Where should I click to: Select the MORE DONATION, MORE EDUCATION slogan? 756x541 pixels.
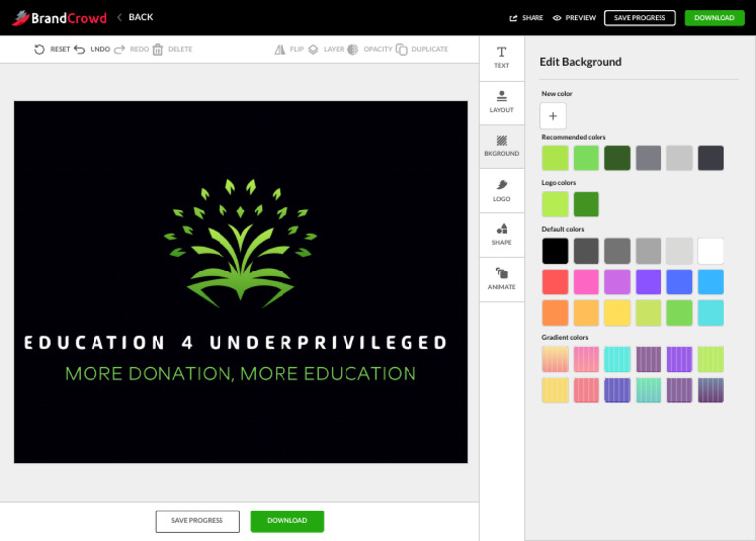tap(240, 374)
